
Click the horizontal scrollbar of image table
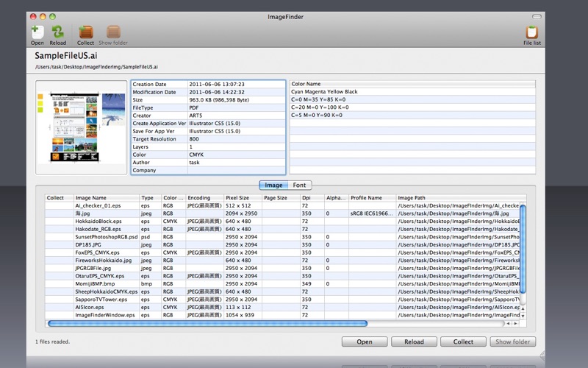pyautogui.click(x=208, y=323)
